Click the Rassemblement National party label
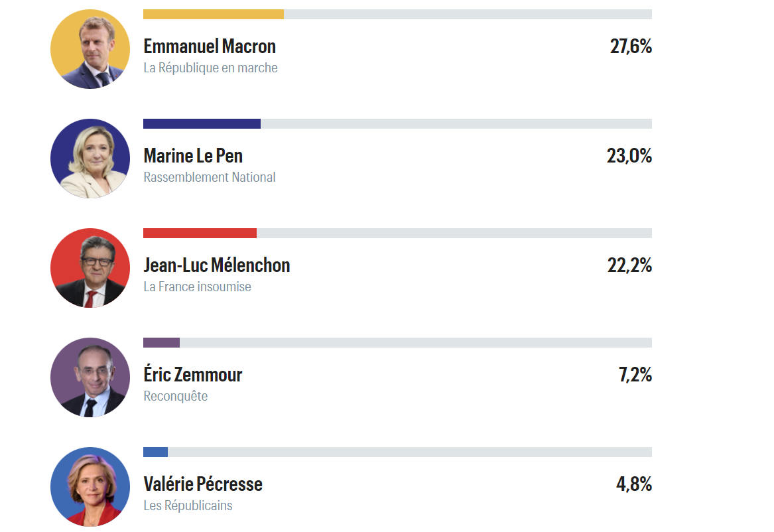Image resolution: width=774 pixels, height=532 pixels. 210,177
